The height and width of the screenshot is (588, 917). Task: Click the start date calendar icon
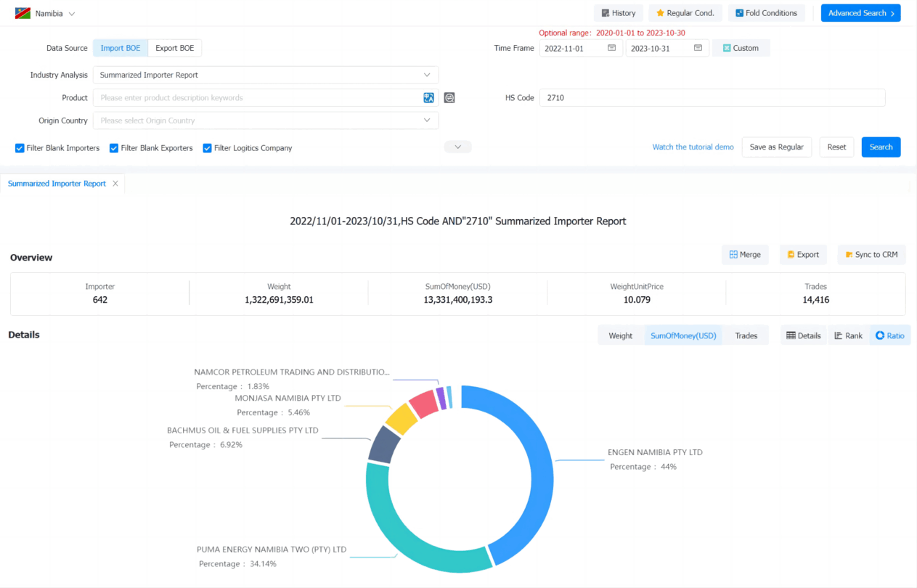pyautogui.click(x=611, y=48)
